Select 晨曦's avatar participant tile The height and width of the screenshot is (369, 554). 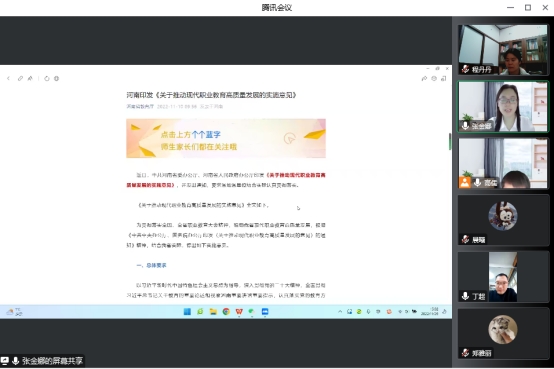point(503,220)
